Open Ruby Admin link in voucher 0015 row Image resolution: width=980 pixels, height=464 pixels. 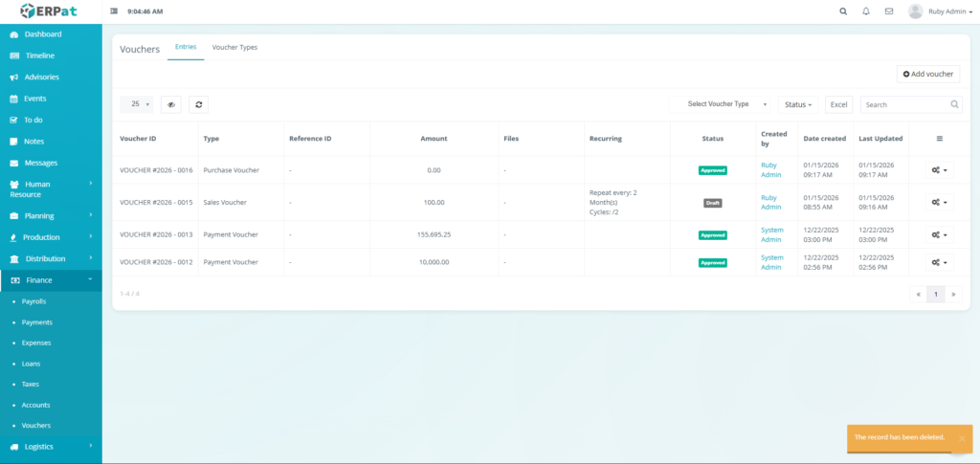(770, 202)
